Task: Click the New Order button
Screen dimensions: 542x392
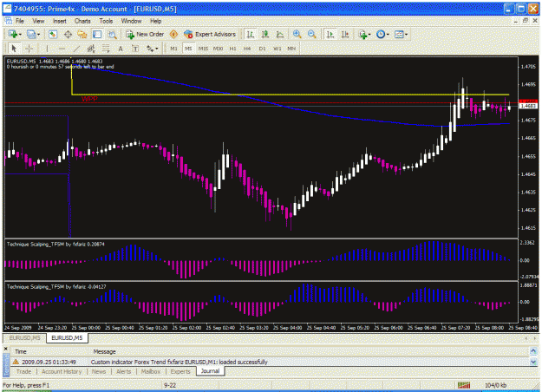Action: 145,34
